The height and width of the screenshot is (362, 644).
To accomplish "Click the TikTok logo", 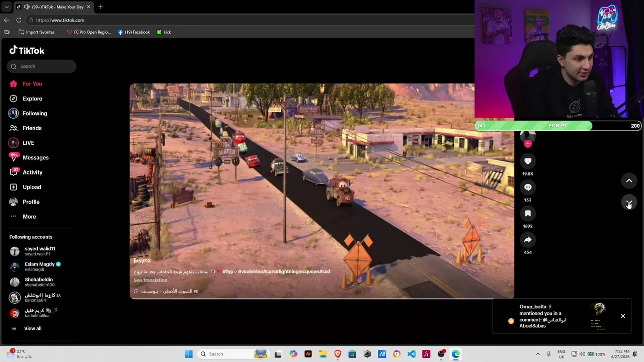I will coord(27,50).
